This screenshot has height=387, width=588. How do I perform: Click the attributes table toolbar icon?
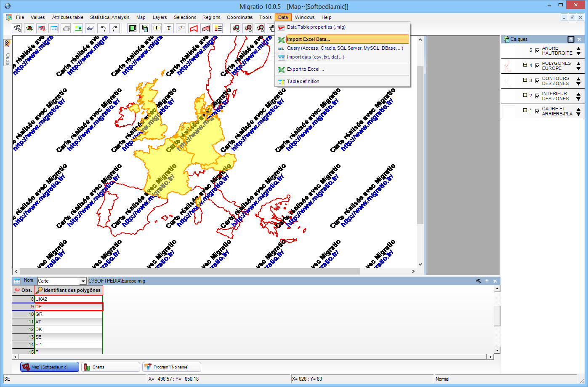click(x=54, y=28)
